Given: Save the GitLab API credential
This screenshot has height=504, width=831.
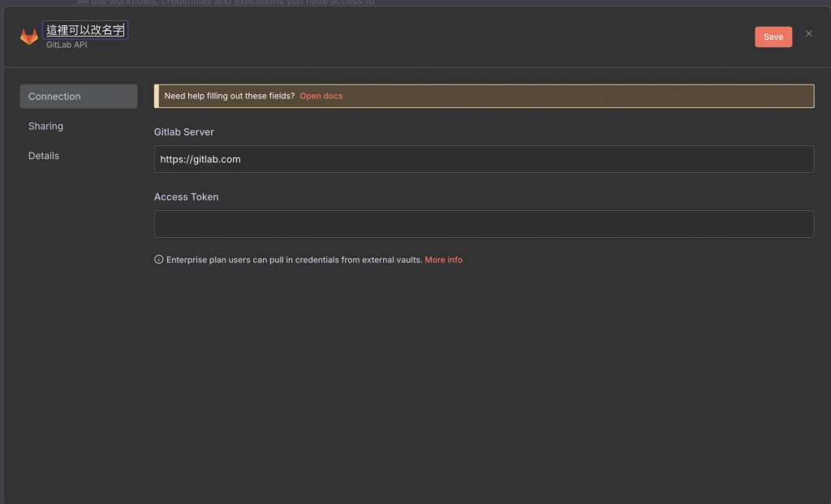Looking at the screenshot, I should tap(773, 37).
